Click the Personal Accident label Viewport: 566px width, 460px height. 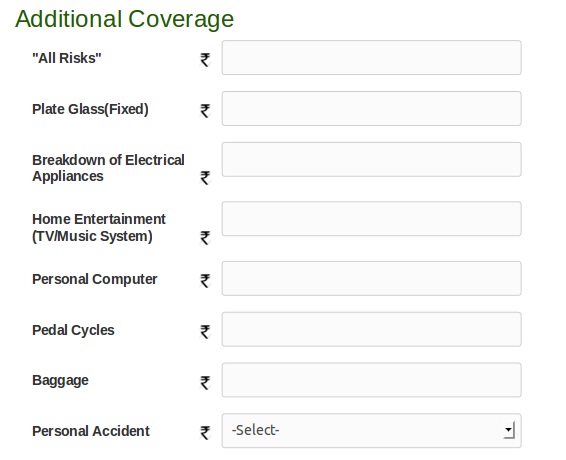click(x=91, y=431)
